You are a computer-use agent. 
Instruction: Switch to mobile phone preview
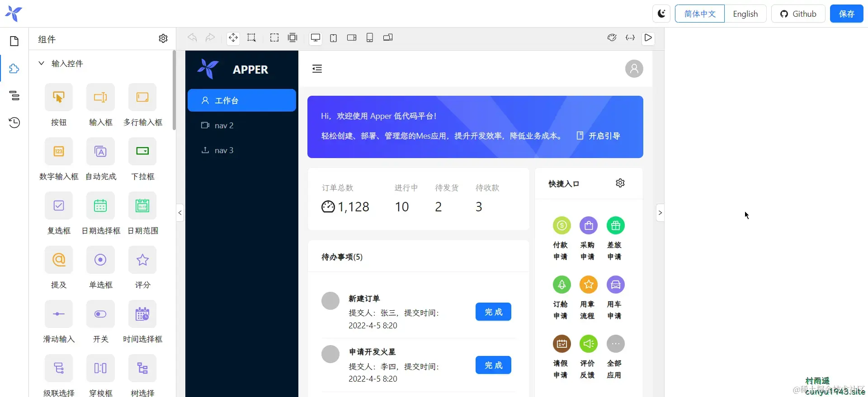(370, 37)
